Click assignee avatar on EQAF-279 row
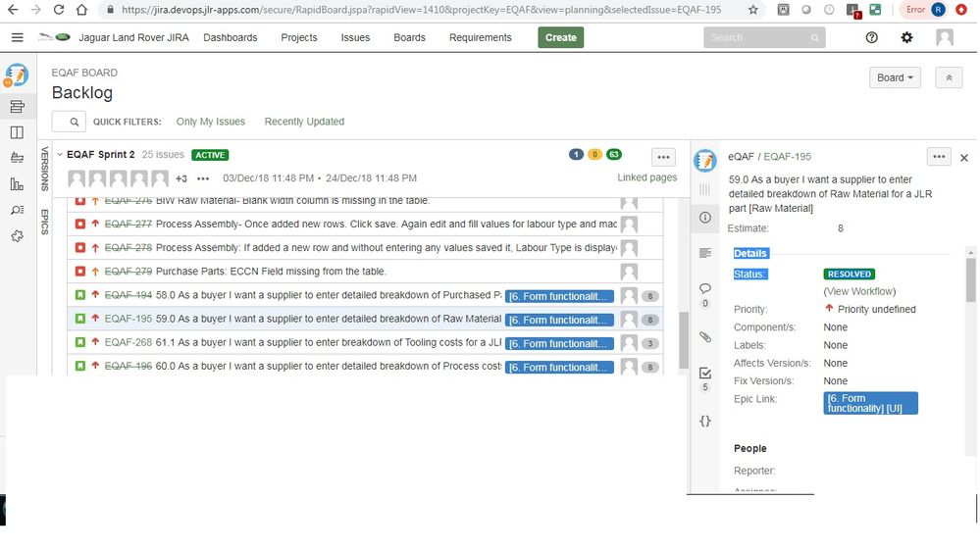This screenshot has height=551, width=980. (x=629, y=272)
